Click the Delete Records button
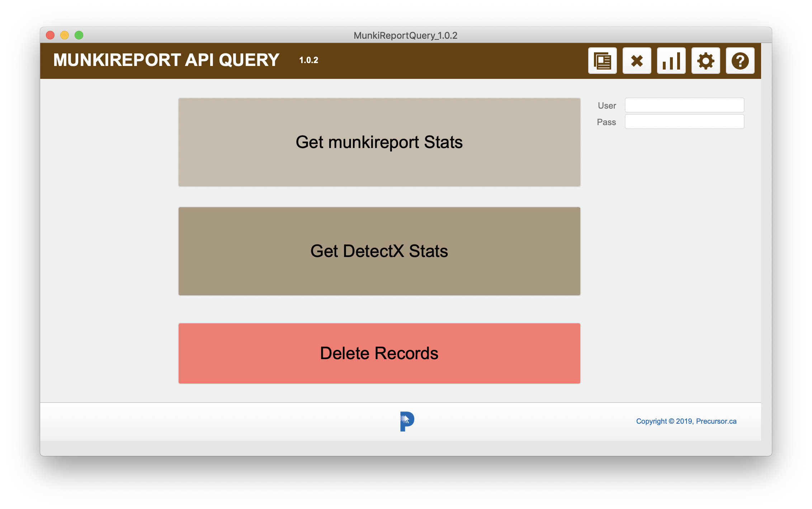Screen dimensions: 812x509 point(379,353)
